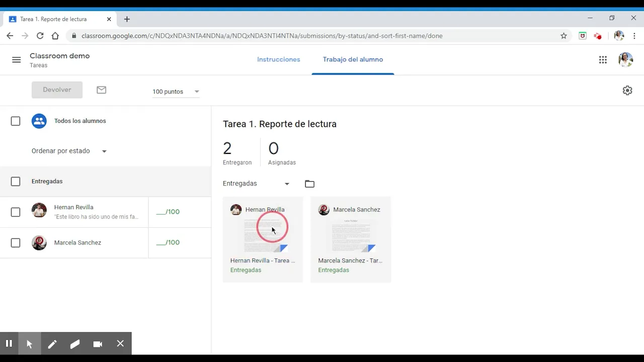The height and width of the screenshot is (362, 644).
Task: Click grade field for Marcela Sanchez
Action: 168,243
